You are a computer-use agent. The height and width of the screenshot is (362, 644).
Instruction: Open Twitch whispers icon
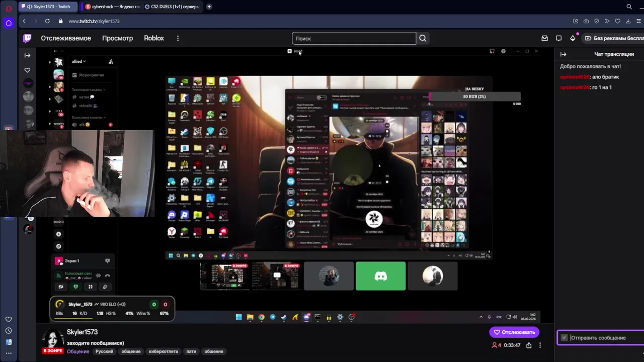(558, 38)
